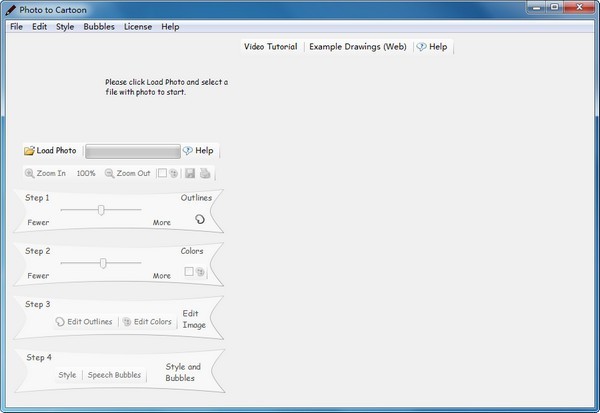This screenshot has height=413, width=600.
Task: Click the Edit Outlines loop icon in Step 3
Action: (x=60, y=322)
